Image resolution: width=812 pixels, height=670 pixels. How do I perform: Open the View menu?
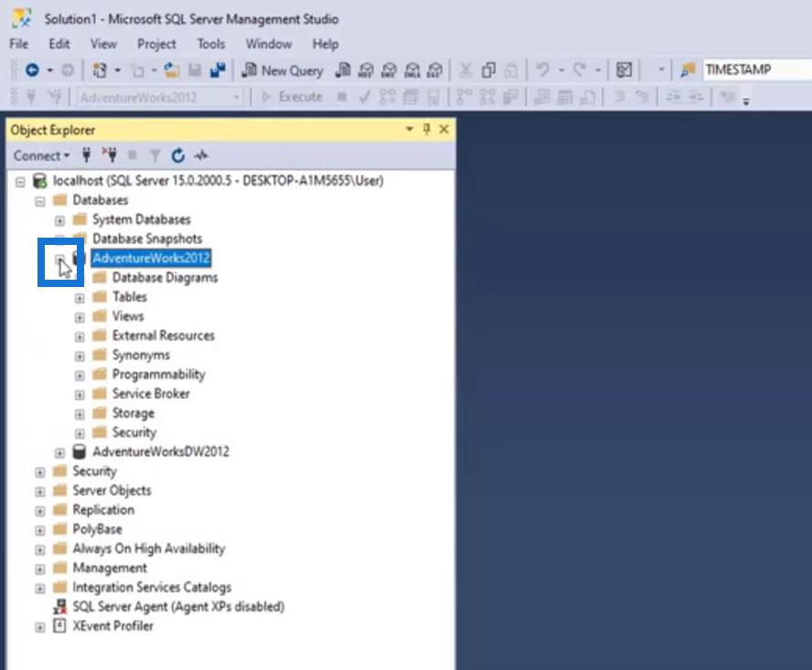coord(103,44)
